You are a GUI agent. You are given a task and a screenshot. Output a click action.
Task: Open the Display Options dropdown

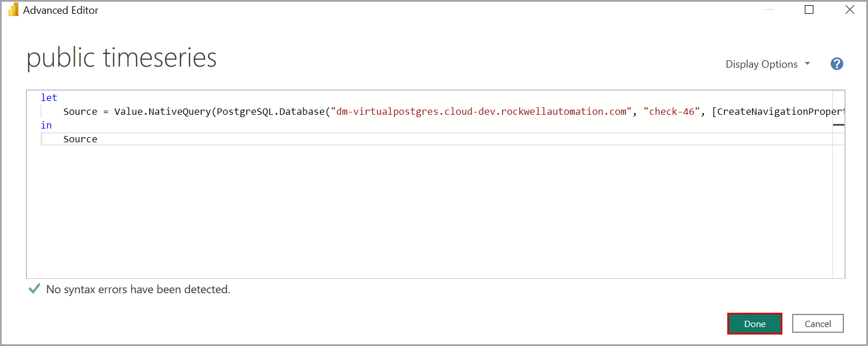click(767, 64)
